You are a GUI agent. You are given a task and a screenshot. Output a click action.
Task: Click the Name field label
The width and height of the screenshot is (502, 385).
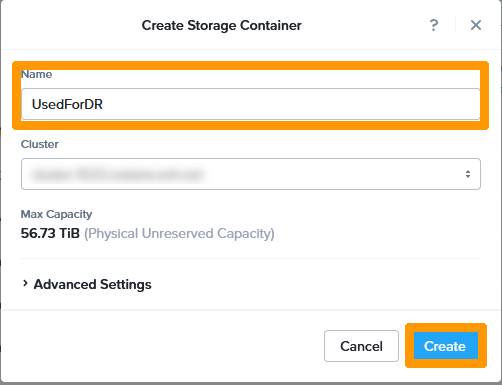click(36, 74)
